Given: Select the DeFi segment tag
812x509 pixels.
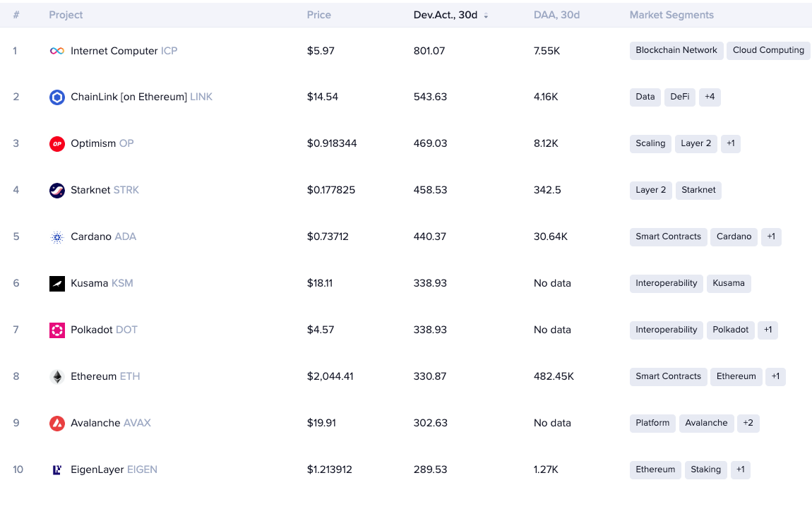Looking at the screenshot, I should point(680,97).
